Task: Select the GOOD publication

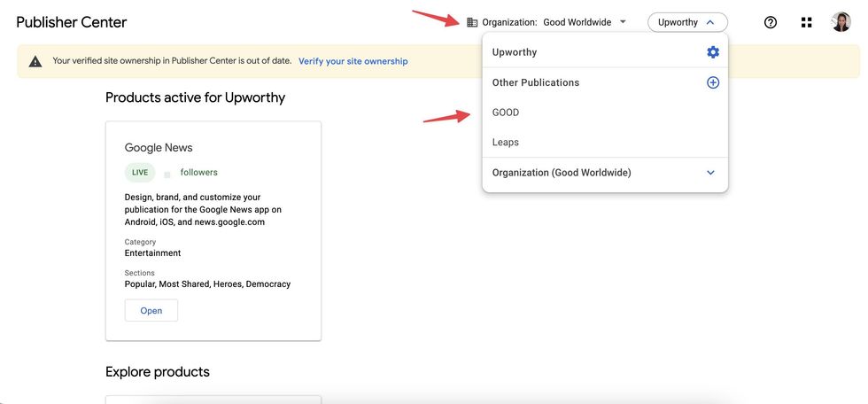Action: (506, 113)
